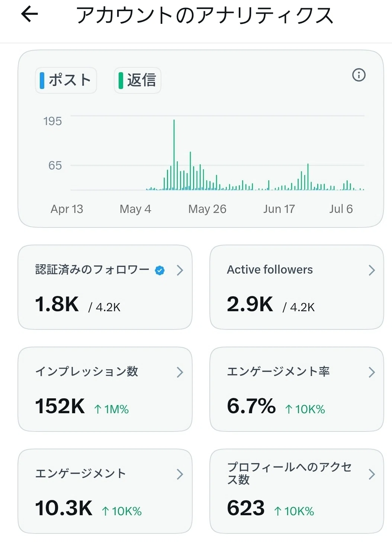Tap the アカウントのアナリティクス page title
392x545 pixels.
click(x=205, y=16)
